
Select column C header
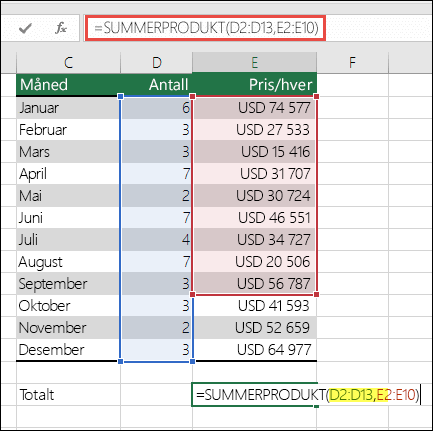[x=68, y=62]
